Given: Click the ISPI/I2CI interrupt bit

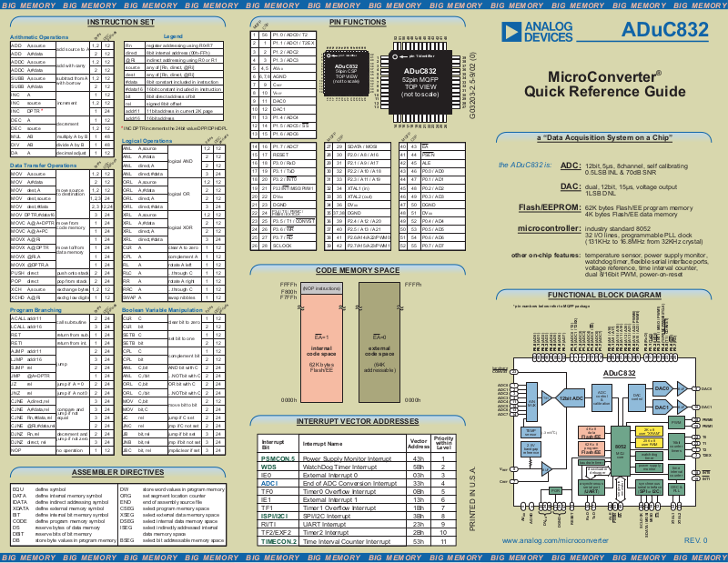Looking at the screenshot, I should pyautogui.click(x=275, y=516).
